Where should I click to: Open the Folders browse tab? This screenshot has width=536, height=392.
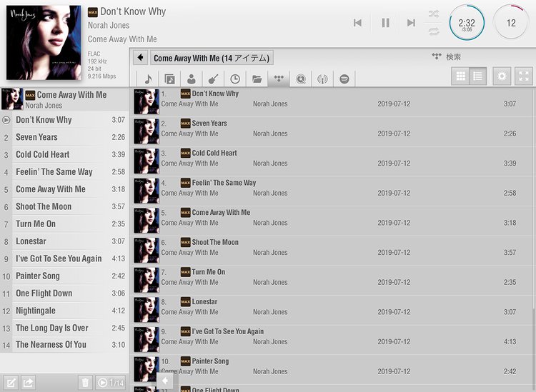pyautogui.click(x=257, y=79)
